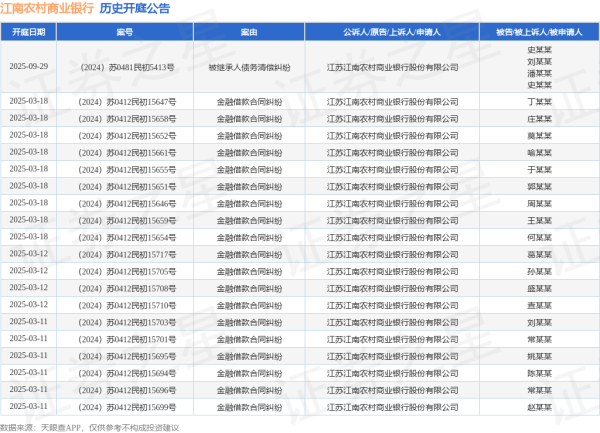Select case number 苏0412民初15661号
This screenshot has height=433, width=600.
coord(127,153)
